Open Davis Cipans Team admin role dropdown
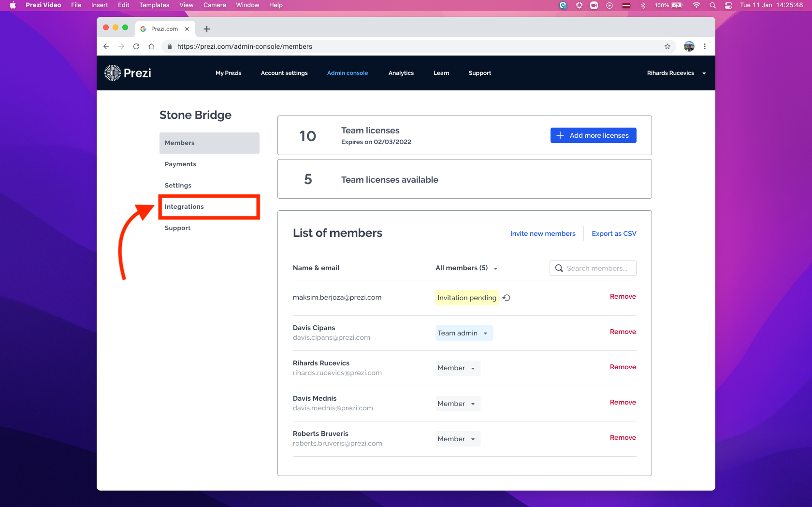Screen dimensions: 812x507 (464, 333)
